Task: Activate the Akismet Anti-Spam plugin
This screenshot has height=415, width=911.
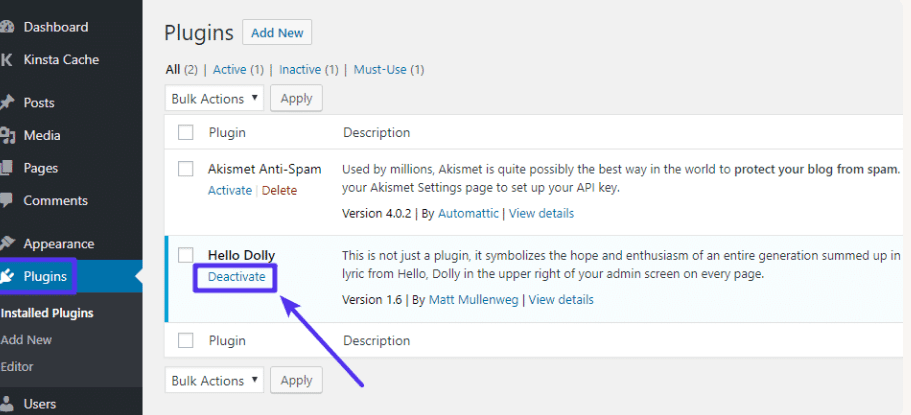Action: pos(230,190)
